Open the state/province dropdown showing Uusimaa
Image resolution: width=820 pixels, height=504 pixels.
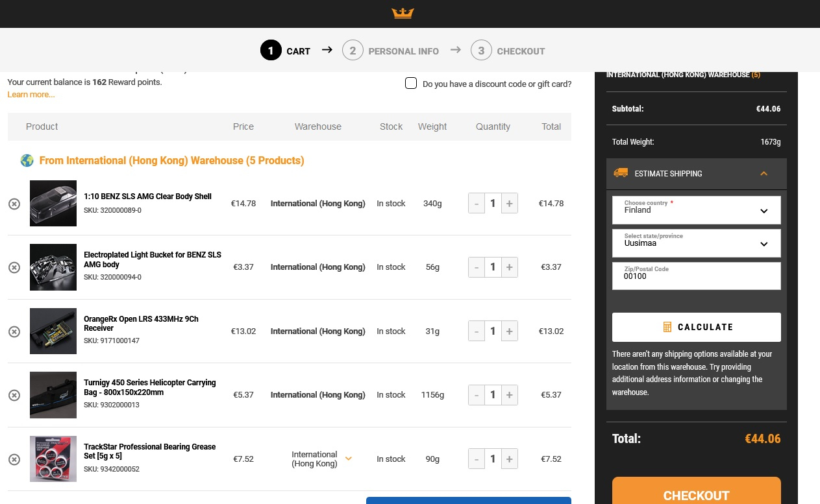[696, 243]
